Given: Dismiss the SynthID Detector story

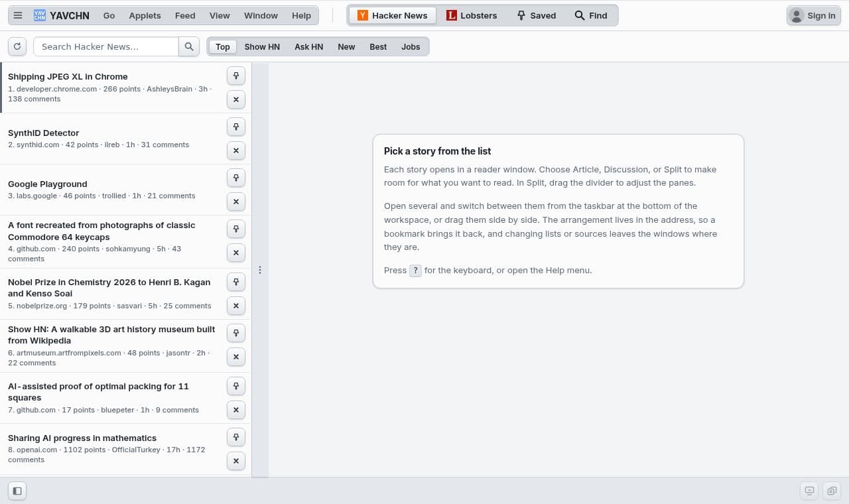Looking at the screenshot, I should click(x=236, y=151).
